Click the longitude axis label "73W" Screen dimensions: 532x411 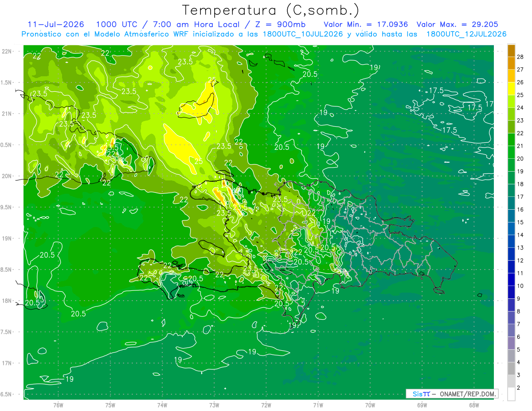point(214,405)
